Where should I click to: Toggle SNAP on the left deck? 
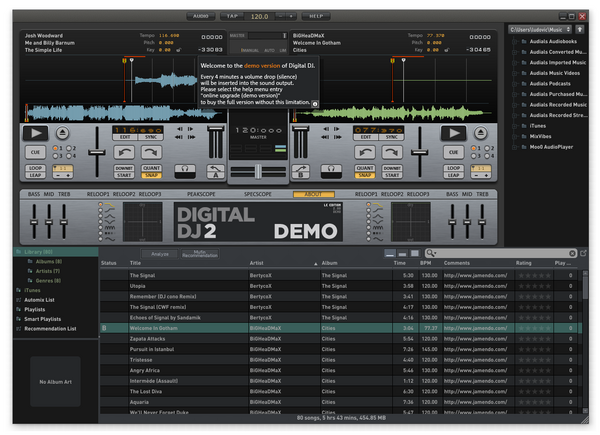coord(152,175)
